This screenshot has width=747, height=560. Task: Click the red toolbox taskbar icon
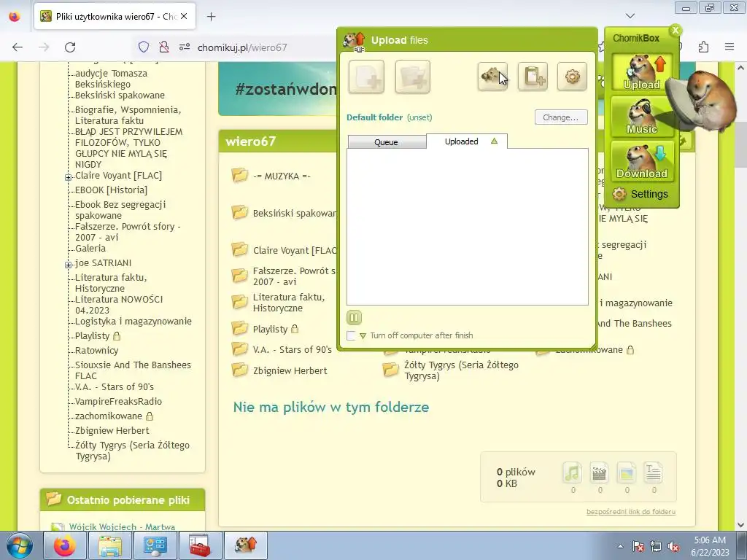click(x=200, y=545)
